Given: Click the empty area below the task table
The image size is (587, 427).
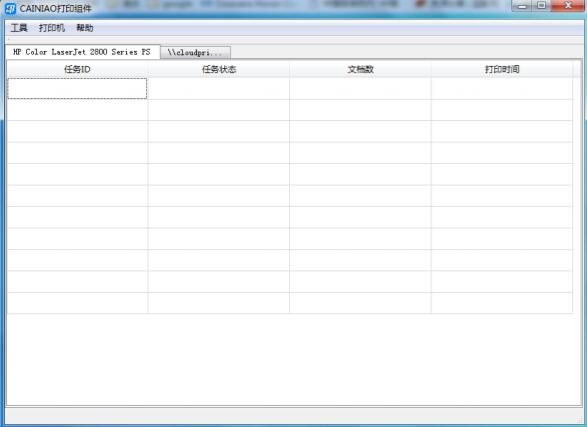Looking at the screenshot, I should (x=294, y=359).
